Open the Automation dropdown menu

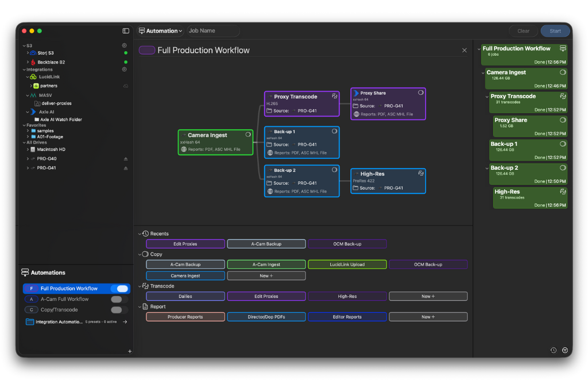point(161,31)
